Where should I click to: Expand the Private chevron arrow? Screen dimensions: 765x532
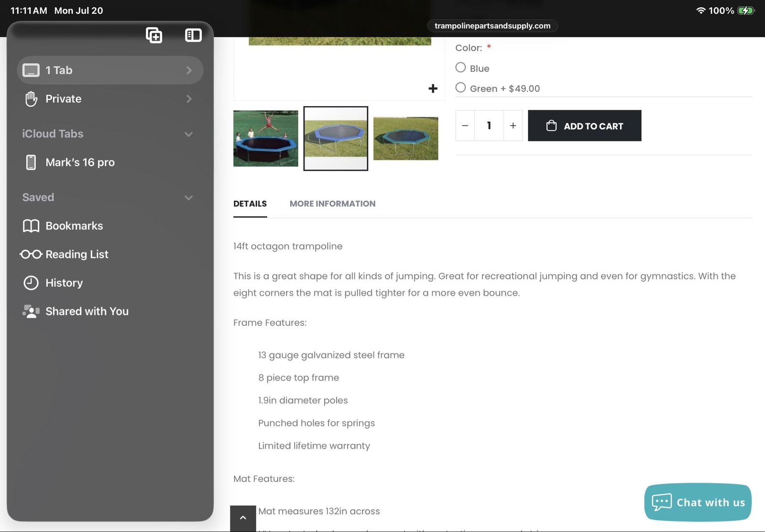tap(189, 99)
